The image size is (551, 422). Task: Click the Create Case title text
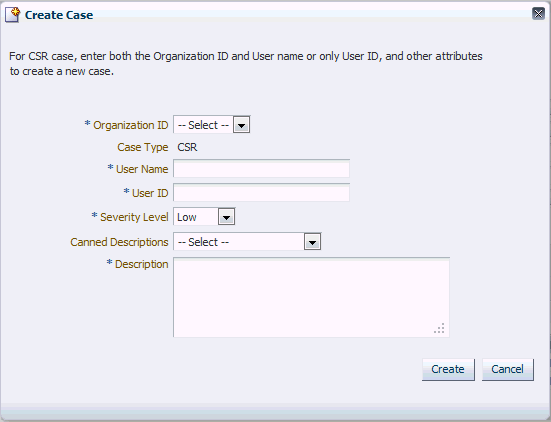tap(59, 15)
